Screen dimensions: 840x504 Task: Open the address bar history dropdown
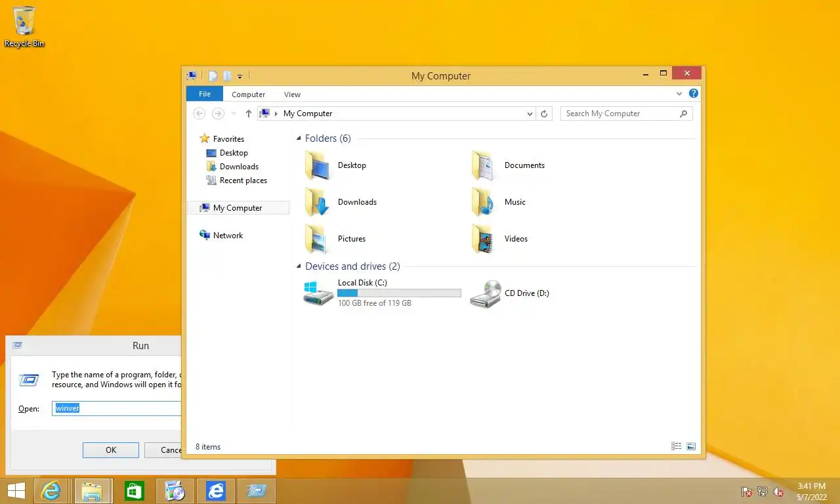click(x=530, y=114)
